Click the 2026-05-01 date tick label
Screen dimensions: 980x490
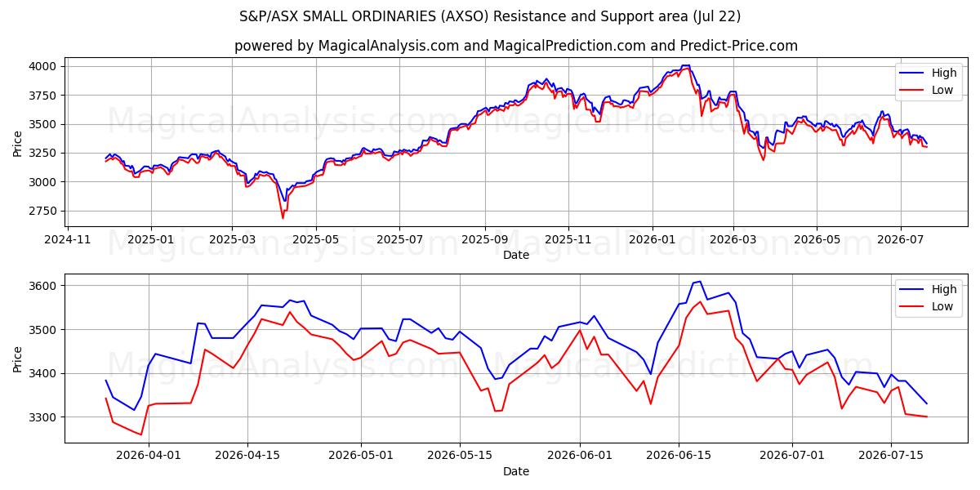[x=360, y=456]
